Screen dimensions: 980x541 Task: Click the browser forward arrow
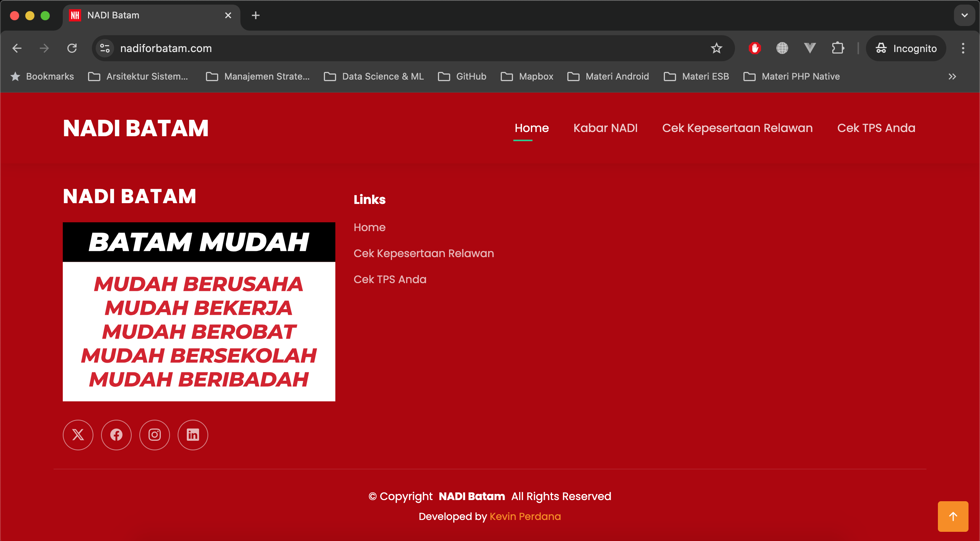[x=44, y=48]
